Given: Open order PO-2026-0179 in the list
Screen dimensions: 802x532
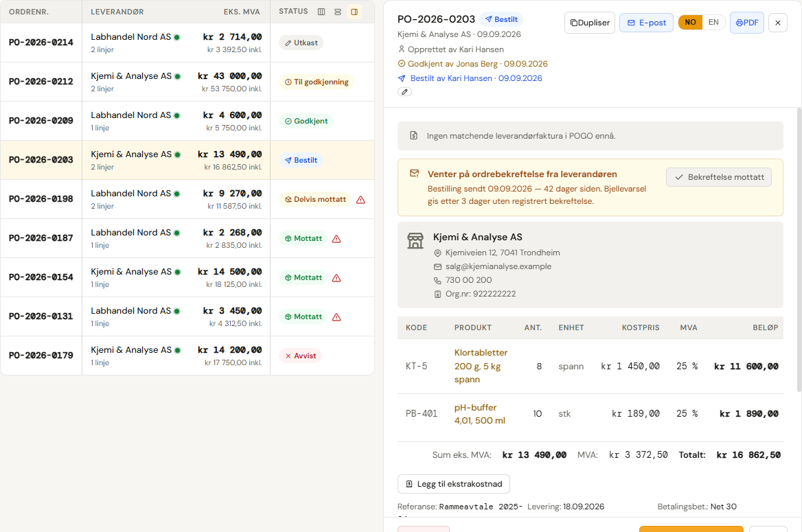Looking at the screenshot, I should [187, 356].
